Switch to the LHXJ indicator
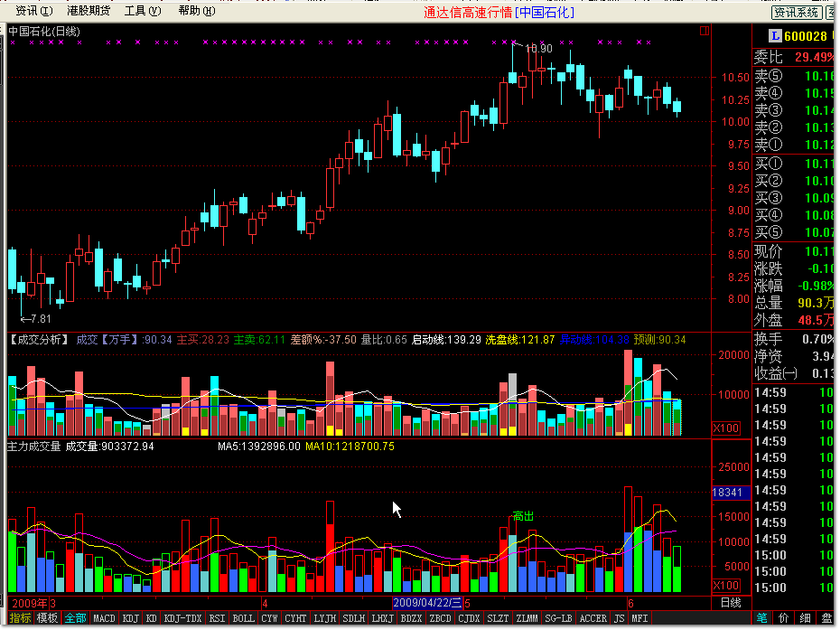Viewport: 840px width, 630px height. pos(382,618)
